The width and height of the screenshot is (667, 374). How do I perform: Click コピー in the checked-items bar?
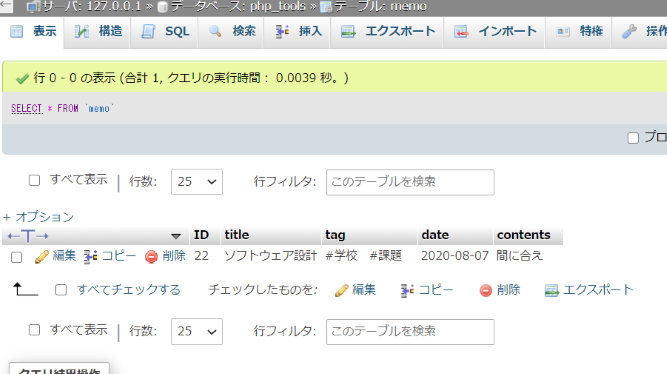(x=436, y=290)
